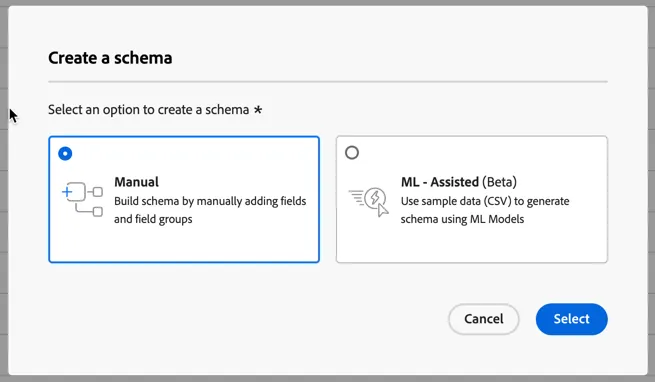
Task: Click the lower node box of Manual icon
Action: point(98,212)
